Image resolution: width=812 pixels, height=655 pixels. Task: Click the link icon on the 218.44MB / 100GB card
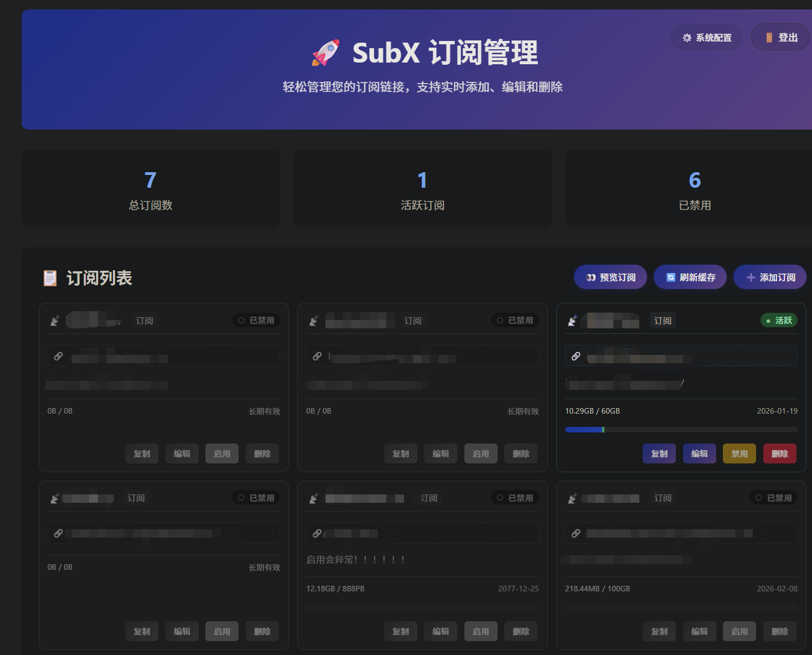pyautogui.click(x=576, y=533)
